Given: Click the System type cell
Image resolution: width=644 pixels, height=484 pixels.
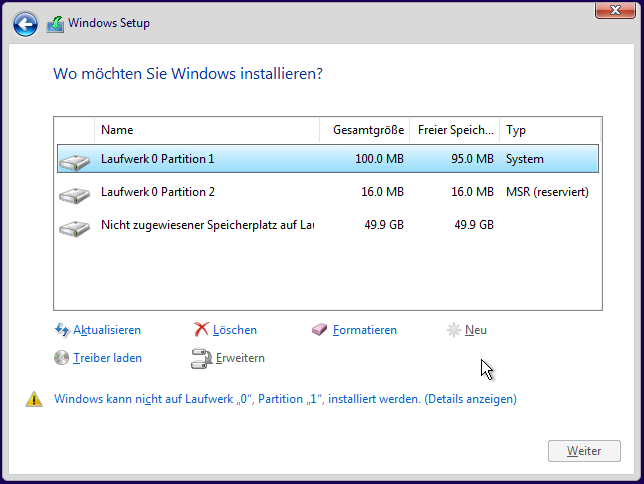Looking at the screenshot, I should (524, 159).
